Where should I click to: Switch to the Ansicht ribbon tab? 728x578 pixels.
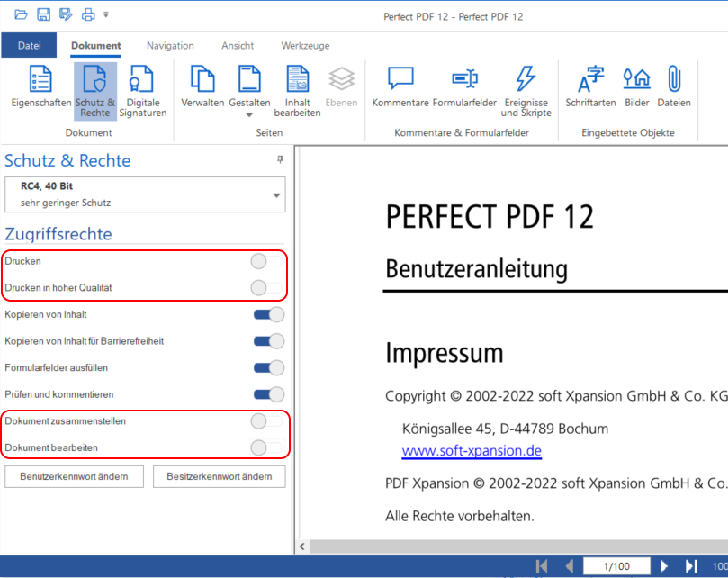237,45
